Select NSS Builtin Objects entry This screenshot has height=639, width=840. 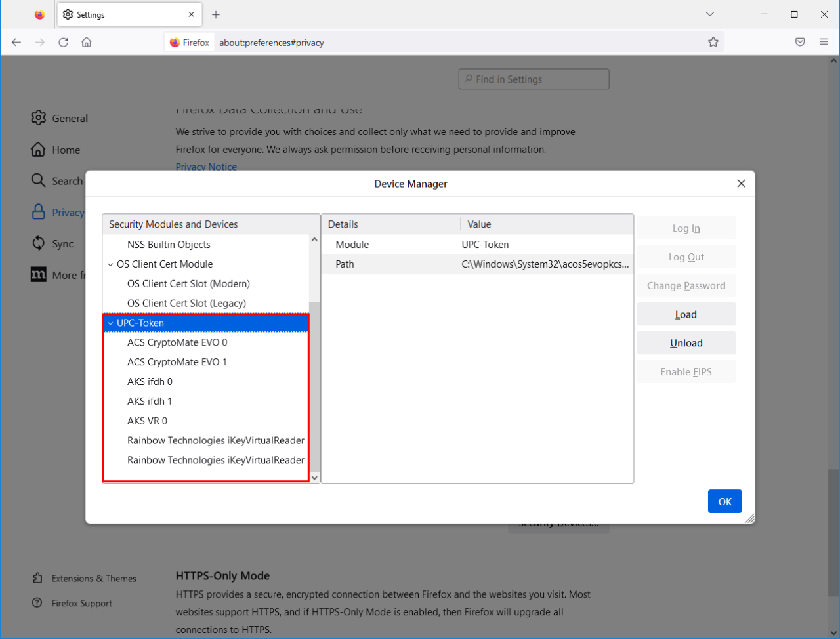point(169,245)
